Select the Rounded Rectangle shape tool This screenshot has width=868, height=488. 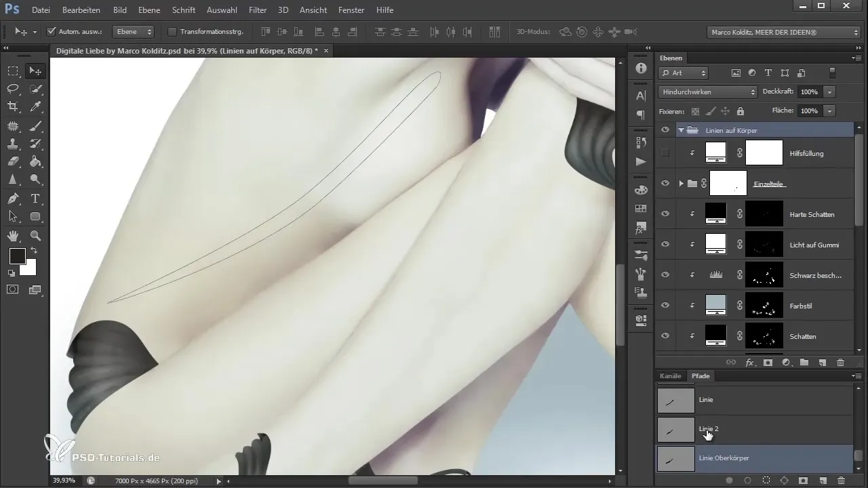[35, 217]
